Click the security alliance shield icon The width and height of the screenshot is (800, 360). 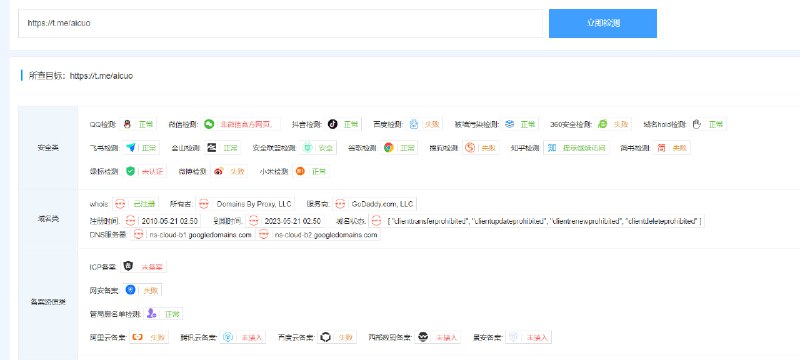coord(308,148)
